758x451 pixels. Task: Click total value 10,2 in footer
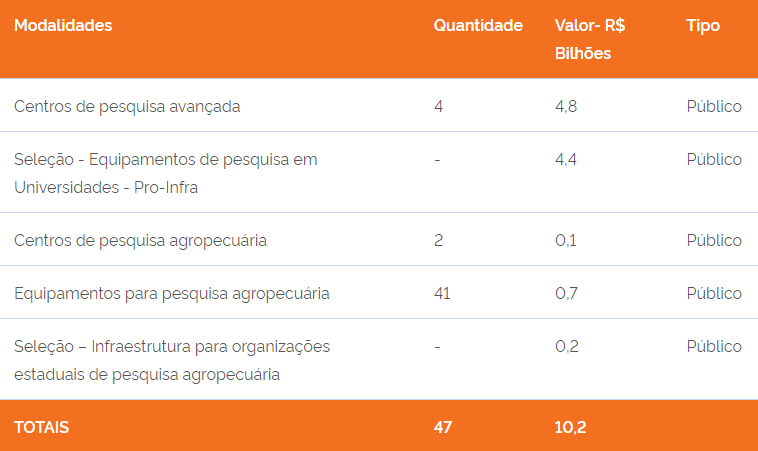click(570, 427)
